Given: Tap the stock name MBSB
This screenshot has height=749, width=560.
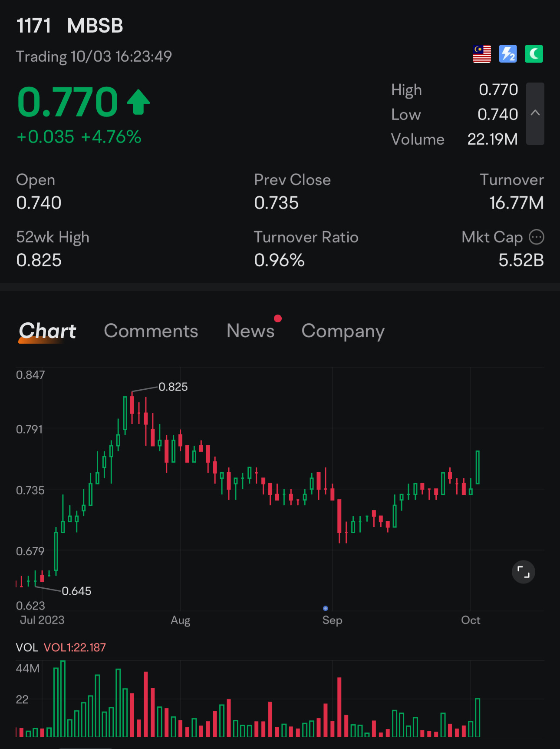Looking at the screenshot, I should pos(95,26).
